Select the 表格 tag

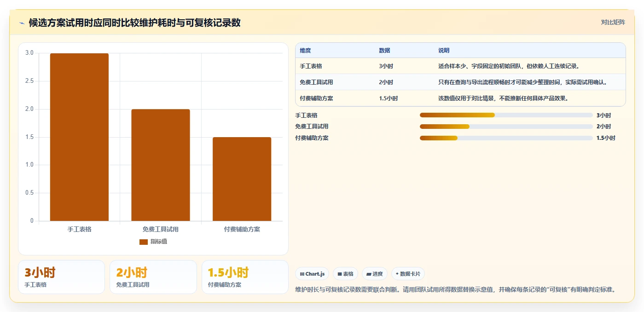click(345, 274)
